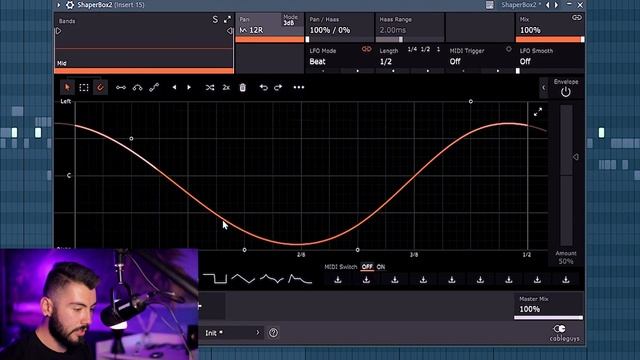Open the three-dot more options menu
This screenshot has width=640, height=360.
click(x=299, y=87)
